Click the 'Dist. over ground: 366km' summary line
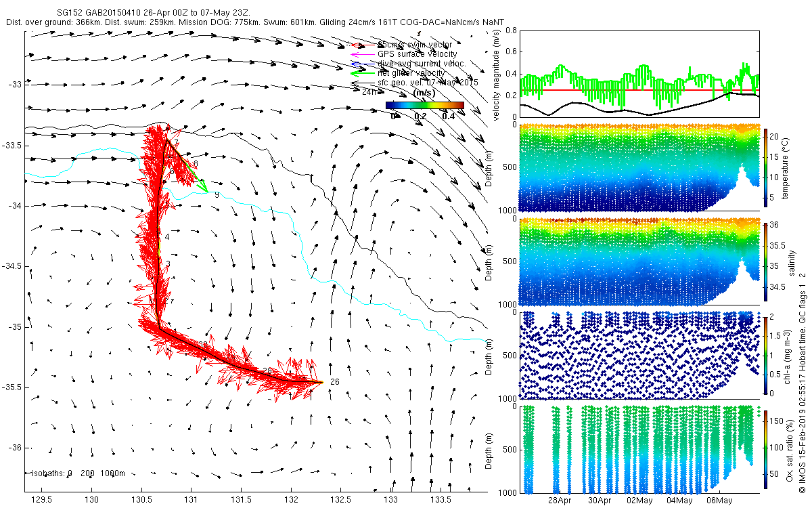Screen dimensions: 812x508 (x=256, y=22)
